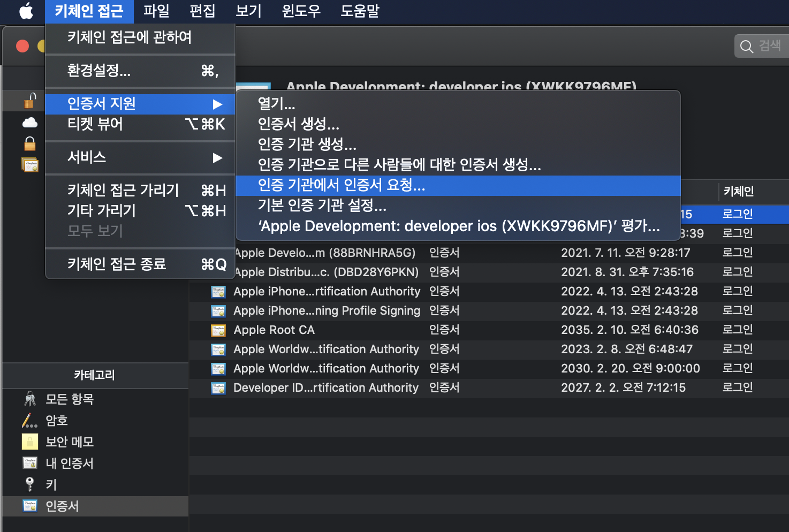This screenshot has height=532, width=789.
Task: Choose 열기... in the submenu
Action: 458,104
